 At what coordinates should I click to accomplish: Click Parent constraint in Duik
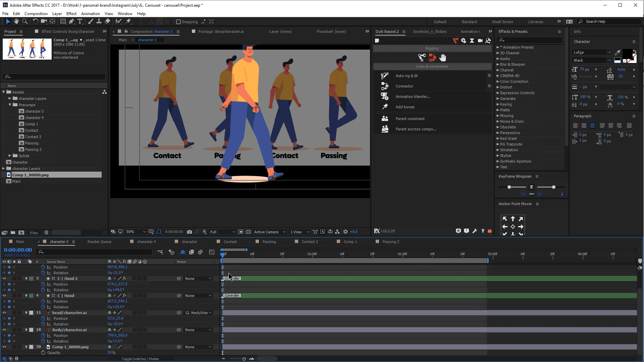tap(410, 119)
